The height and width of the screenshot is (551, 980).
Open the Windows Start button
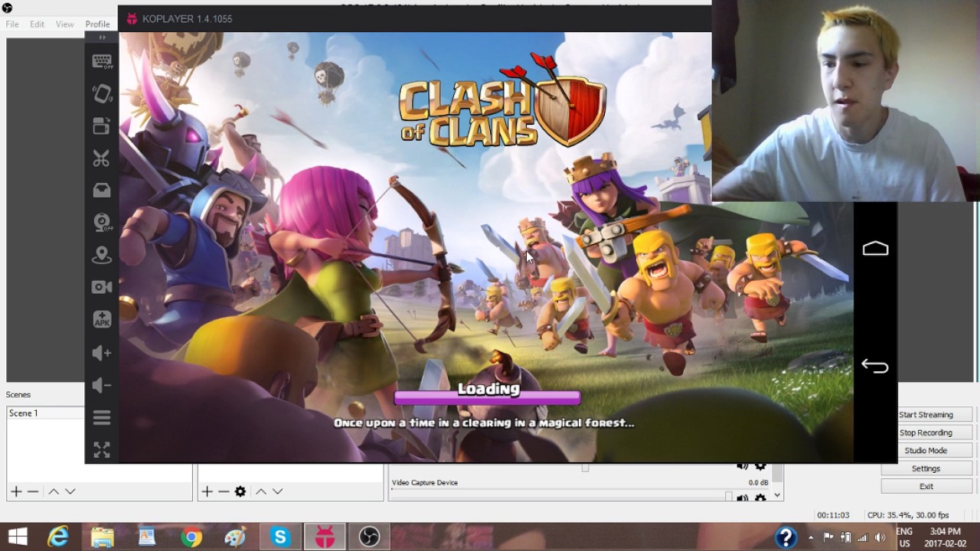tap(18, 537)
